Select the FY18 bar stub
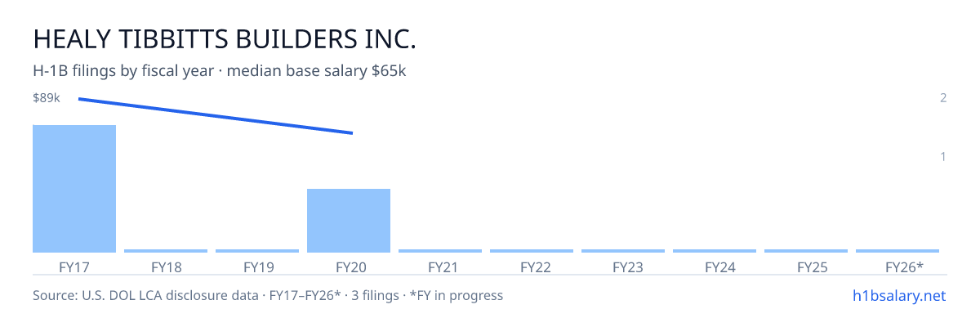The width and height of the screenshot is (980, 327). pos(166,251)
